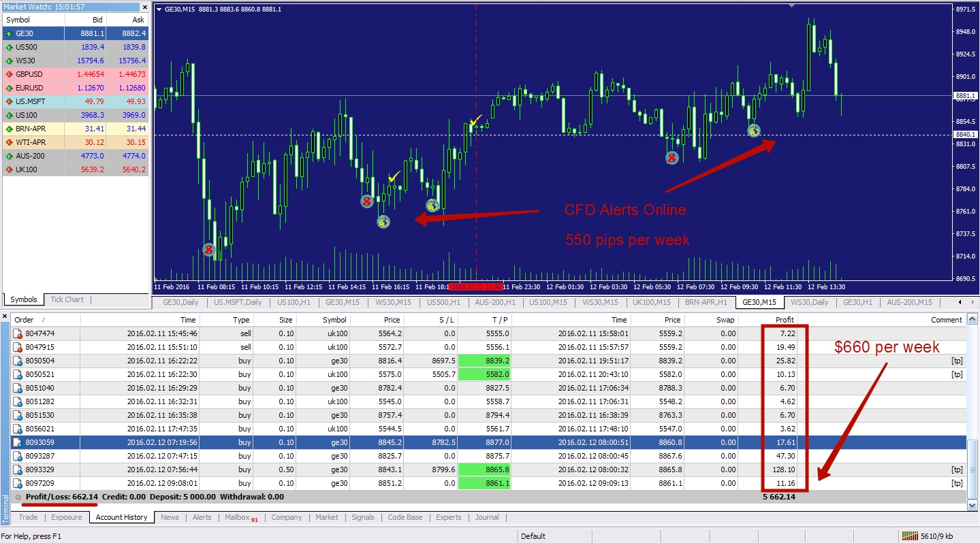Image resolution: width=980 pixels, height=543 pixels.
Task: Select the WS30,Daily chart tab
Action: [810, 302]
